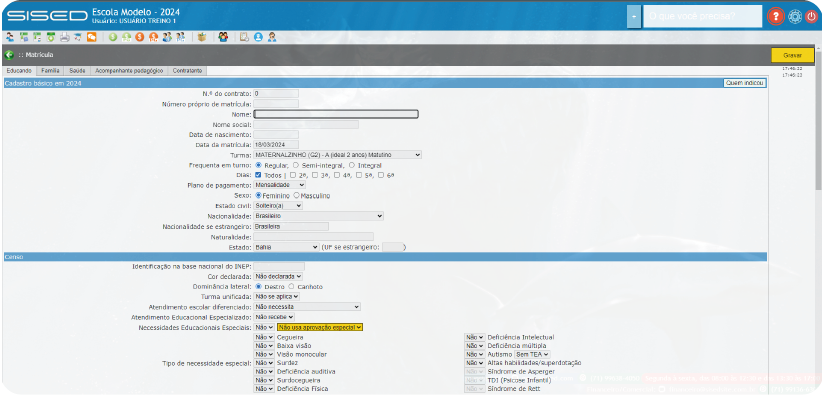This screenshot has height=395, width=824.
Task: Open Plano de pagamento dropdown
Action: 279,185
